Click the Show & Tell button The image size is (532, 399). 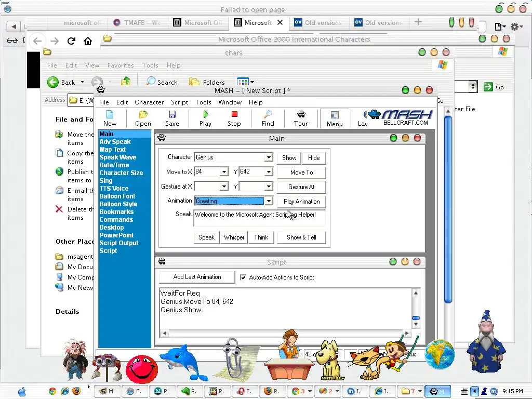click(302, 237)
